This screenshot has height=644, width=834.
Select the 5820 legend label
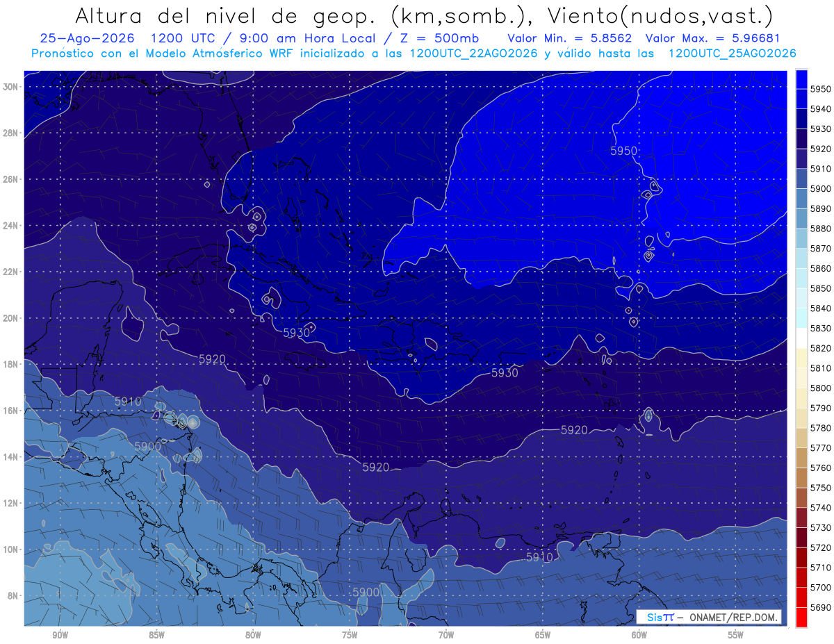tap(821, 348)
